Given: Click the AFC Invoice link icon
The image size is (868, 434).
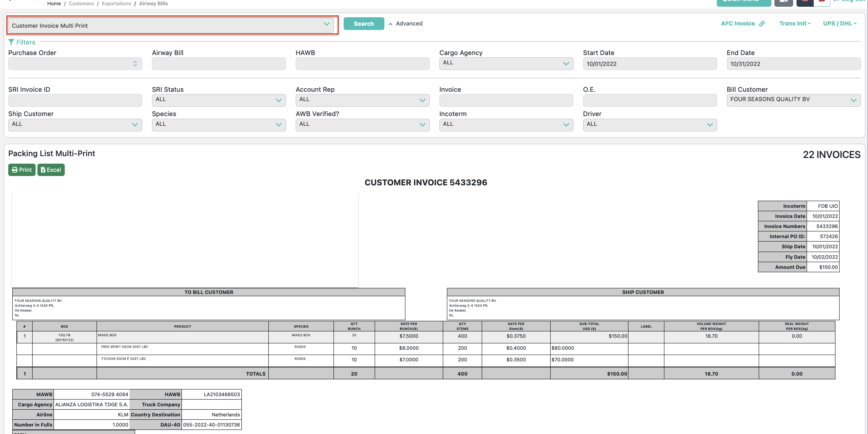Looking at the screenshot, I should tap(762, 24).
